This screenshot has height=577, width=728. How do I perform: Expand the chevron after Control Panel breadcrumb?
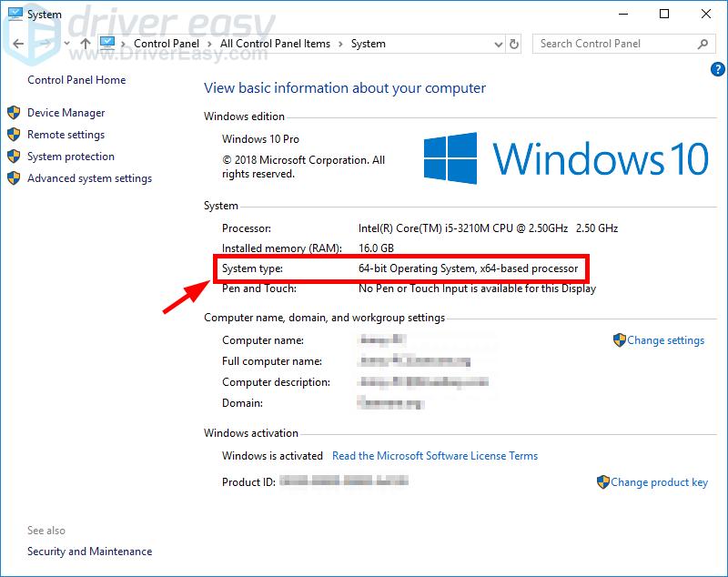click(209, 44)
